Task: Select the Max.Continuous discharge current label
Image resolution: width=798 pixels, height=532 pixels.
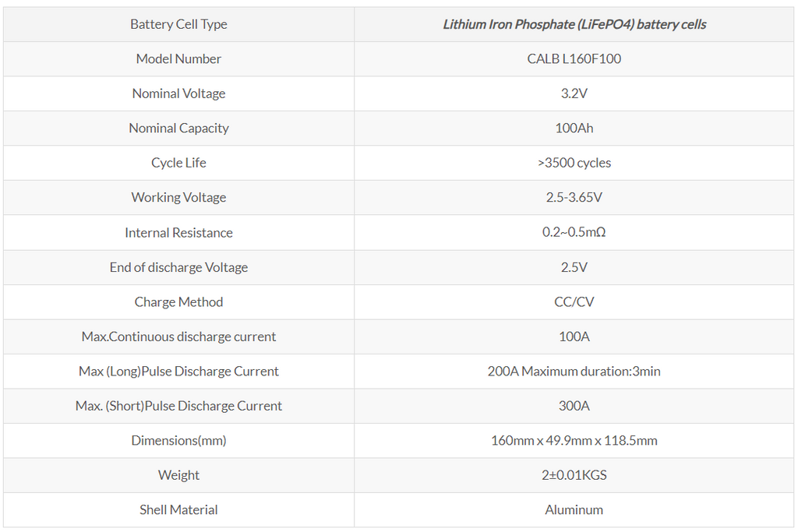Action: coord(178,336)
